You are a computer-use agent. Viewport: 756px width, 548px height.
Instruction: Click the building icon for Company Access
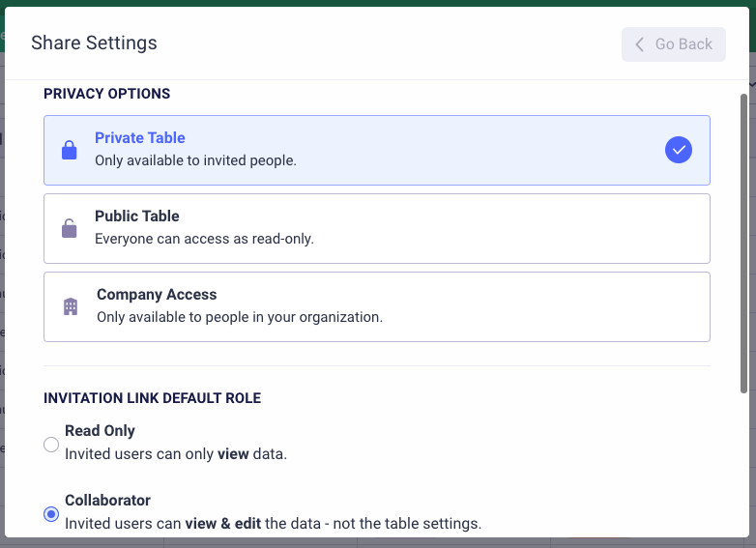point(71,307)
